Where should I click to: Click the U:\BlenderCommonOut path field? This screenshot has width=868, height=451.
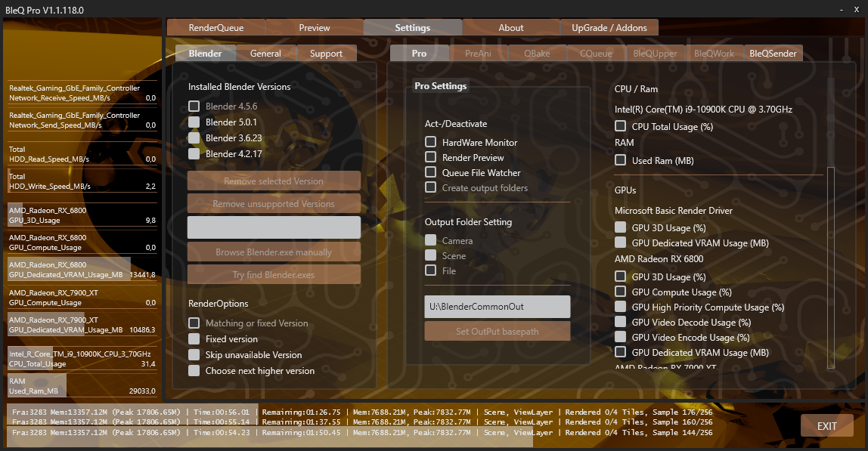pos(497,307)
